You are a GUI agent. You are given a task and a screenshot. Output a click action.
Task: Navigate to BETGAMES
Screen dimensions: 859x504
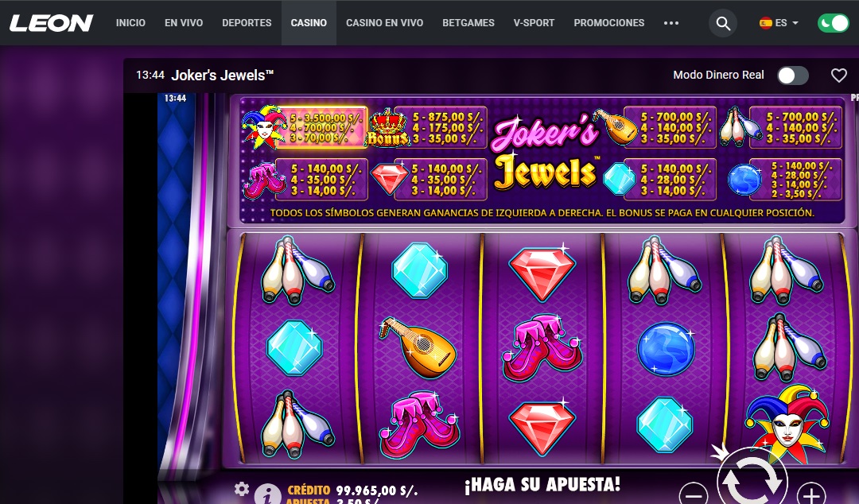click(468, 23)
